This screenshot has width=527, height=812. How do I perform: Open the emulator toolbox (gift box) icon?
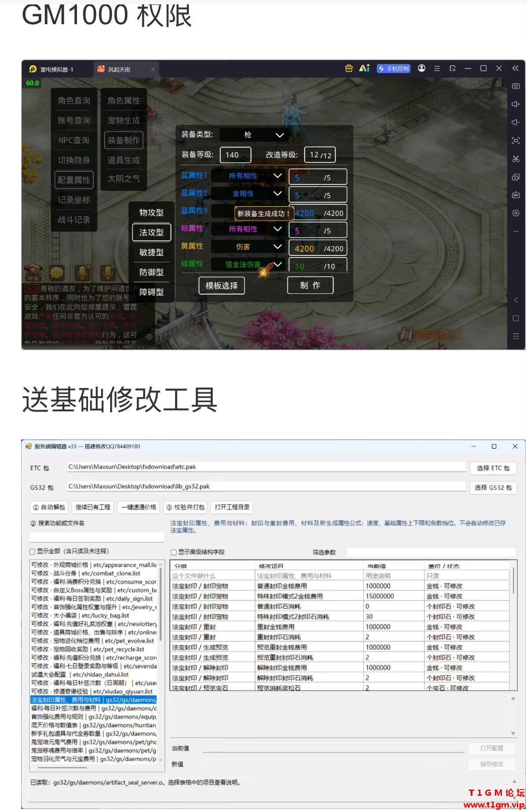[x=349, y=68]
